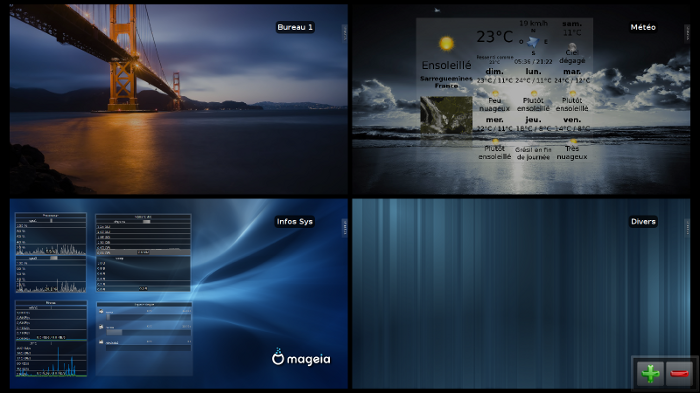Click the weather icon under dim. forecast
700x393 pixels.
495,93
